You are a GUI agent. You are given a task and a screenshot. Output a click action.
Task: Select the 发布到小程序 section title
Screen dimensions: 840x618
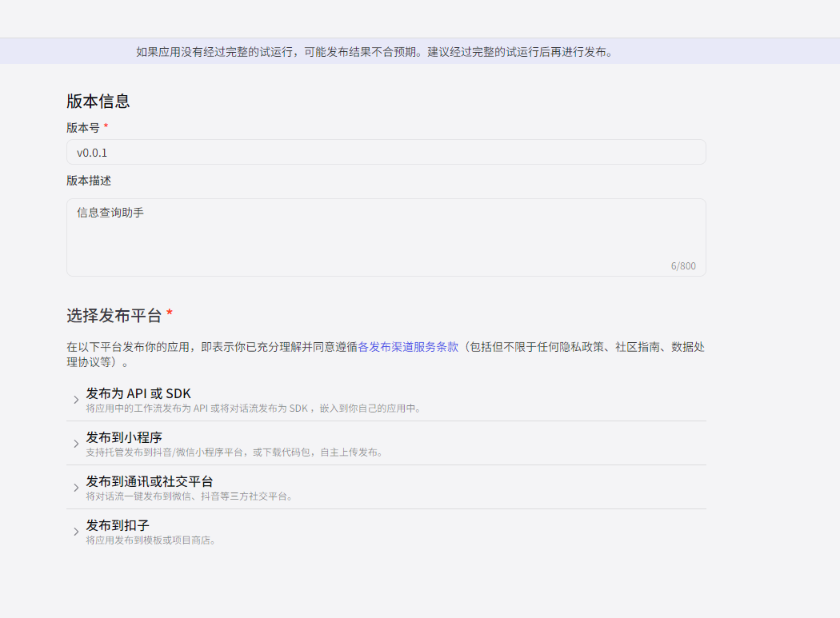point(124,437)
